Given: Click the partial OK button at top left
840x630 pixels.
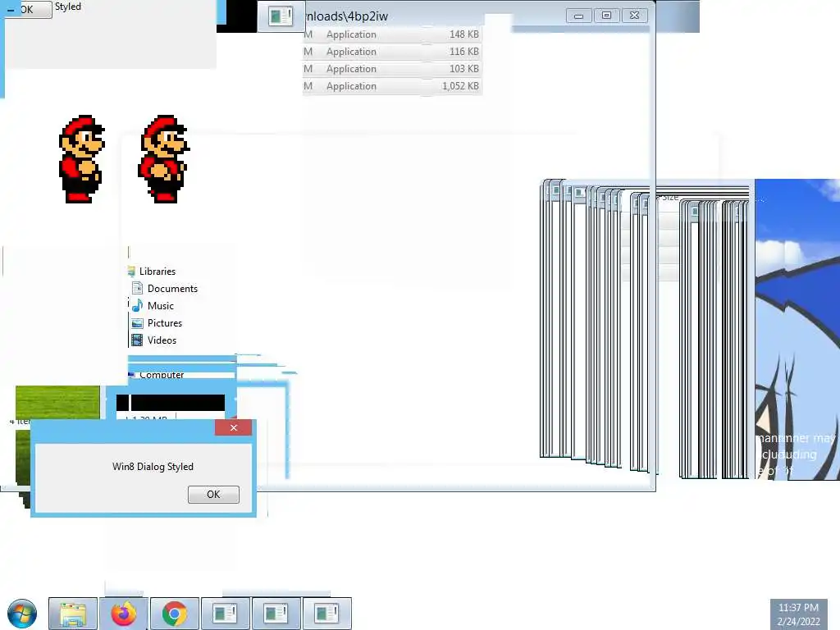Looking at the screenshot, I should point(29,9).
